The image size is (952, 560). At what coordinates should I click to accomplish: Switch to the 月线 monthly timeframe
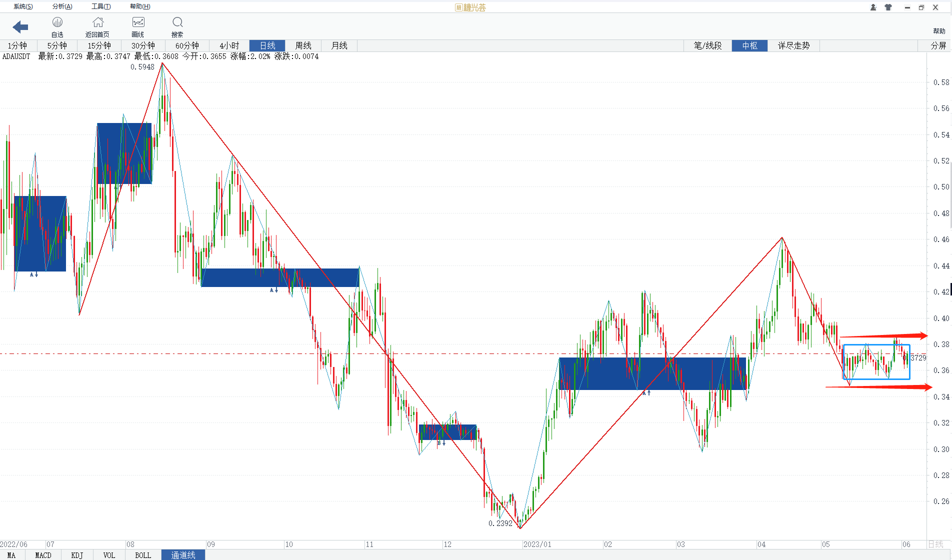click(x=339, y=45)
